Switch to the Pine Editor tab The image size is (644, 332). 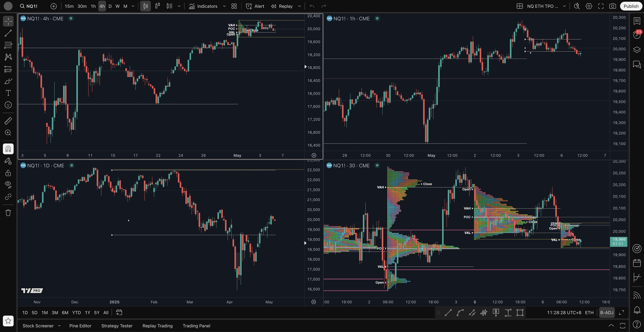[80, 326]
